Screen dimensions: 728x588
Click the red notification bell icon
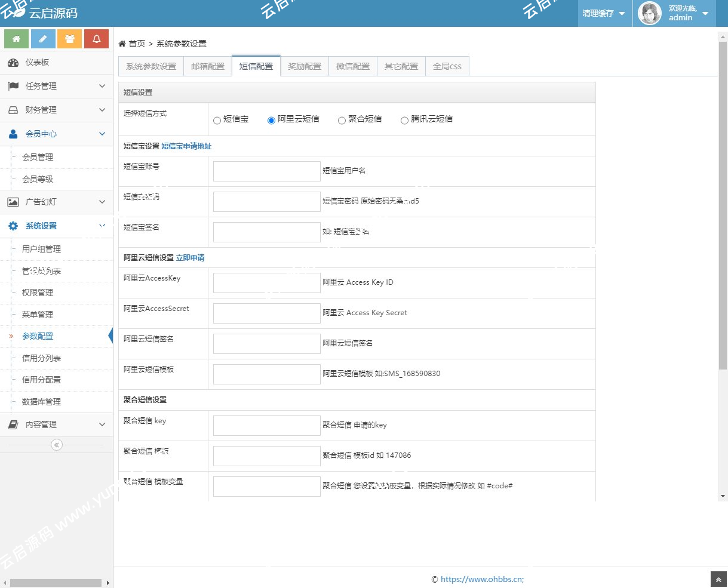click(x=97, y=38)
